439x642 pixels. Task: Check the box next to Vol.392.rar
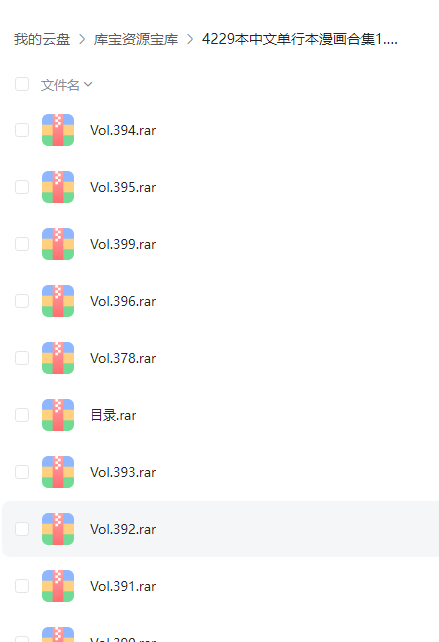point(22,529)
